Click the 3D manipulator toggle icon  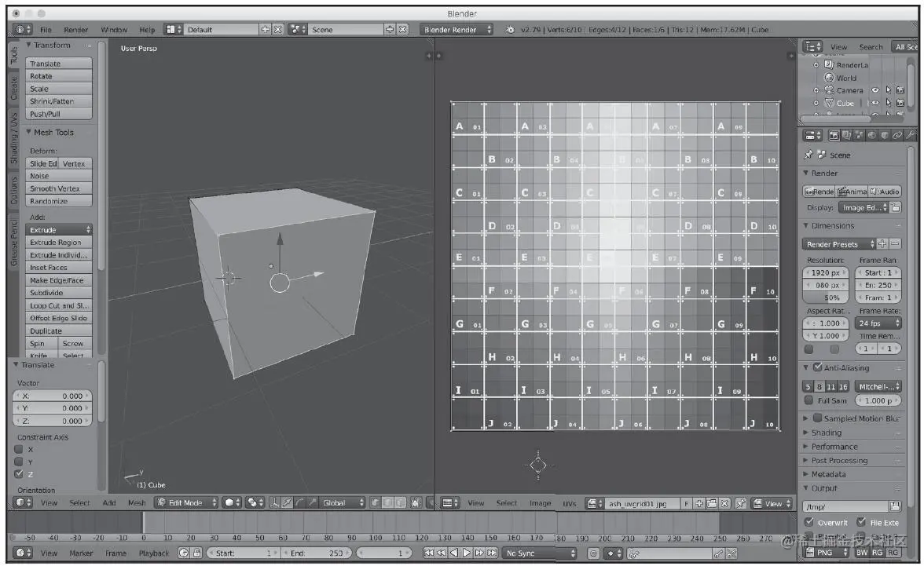(274, 502)
